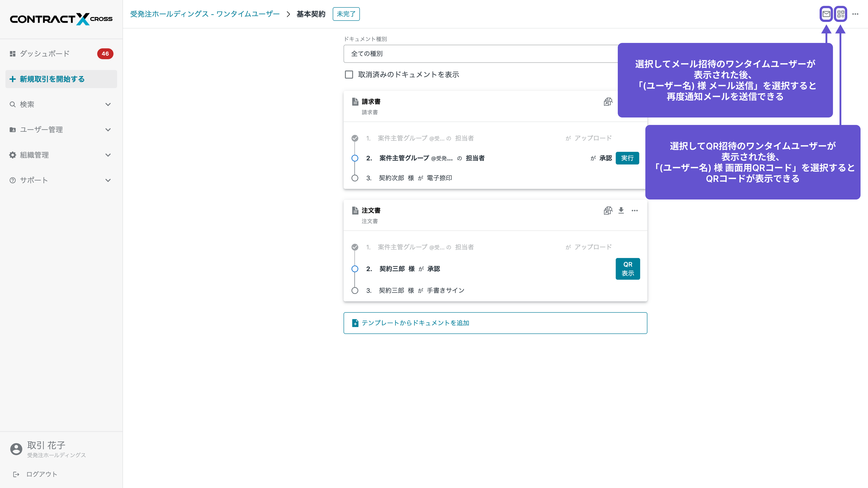Click the 未完了 status chip
This screenshot has height=488, width=868.
click(346, 14)
